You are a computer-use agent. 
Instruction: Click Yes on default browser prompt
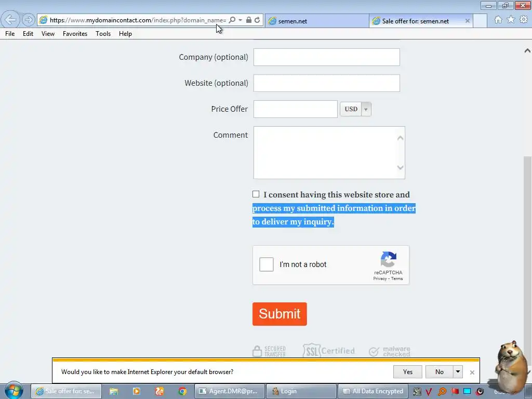(x=407, y=372)
